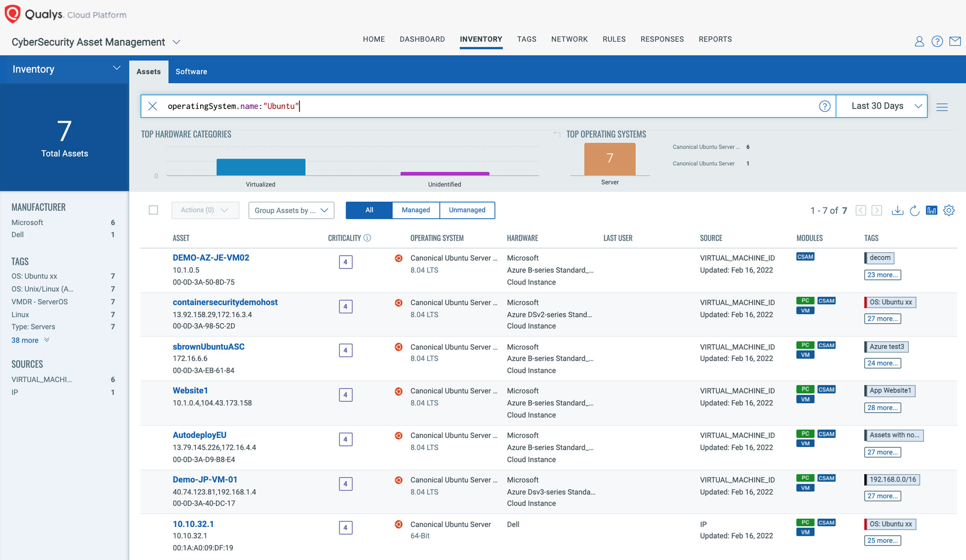Click criticality score 4 for Demo-JP-VM-01
Viewport: 966px width, 560px height.
(x=346, y=484)
